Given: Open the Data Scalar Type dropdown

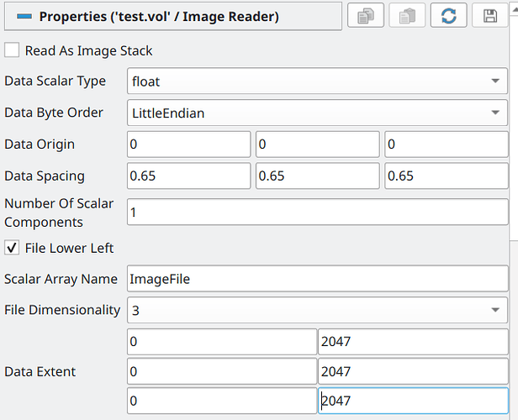Looking at the screenshot, I should point(317,81).
